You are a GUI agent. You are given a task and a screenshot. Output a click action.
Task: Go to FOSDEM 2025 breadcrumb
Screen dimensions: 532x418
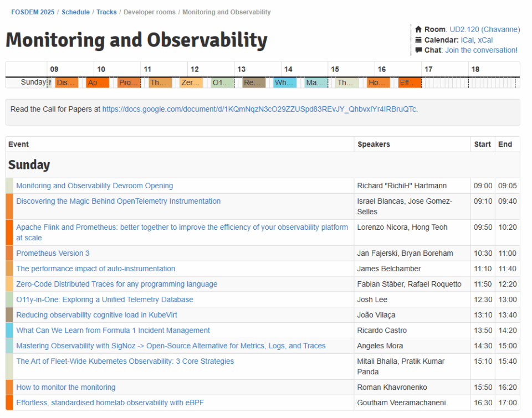tap(33, 12)
